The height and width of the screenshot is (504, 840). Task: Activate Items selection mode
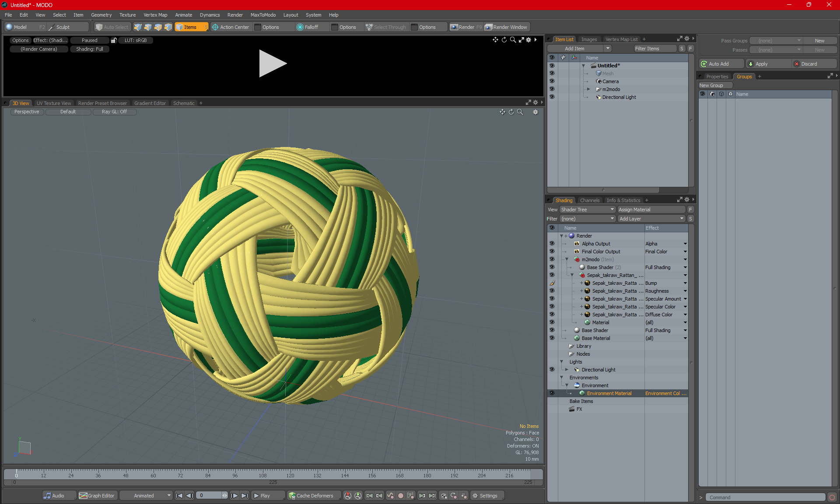(x=191, y=27)
